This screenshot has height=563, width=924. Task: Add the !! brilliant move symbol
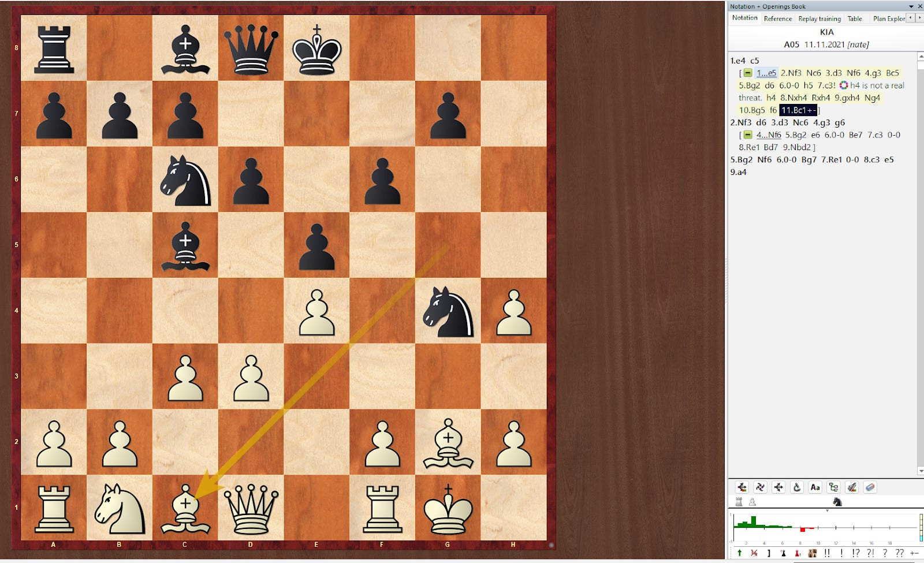(827, 553)
